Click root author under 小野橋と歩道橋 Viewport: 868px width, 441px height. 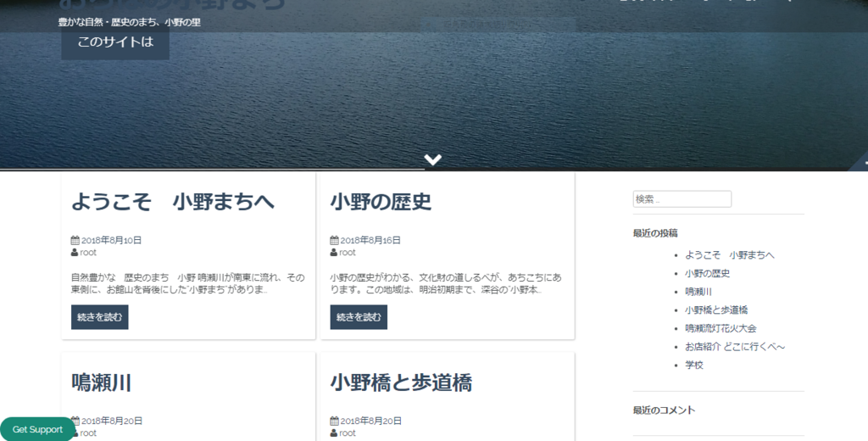point(347,433)
